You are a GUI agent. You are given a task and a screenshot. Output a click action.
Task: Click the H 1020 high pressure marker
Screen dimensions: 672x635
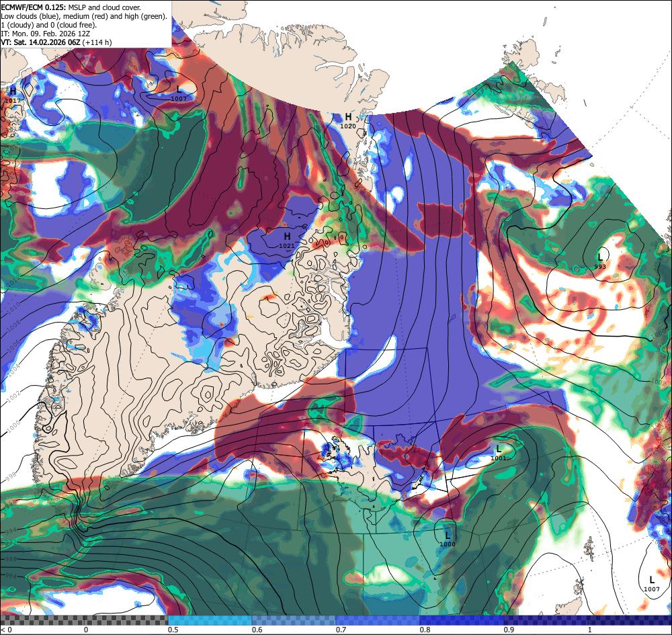[348, 121]
